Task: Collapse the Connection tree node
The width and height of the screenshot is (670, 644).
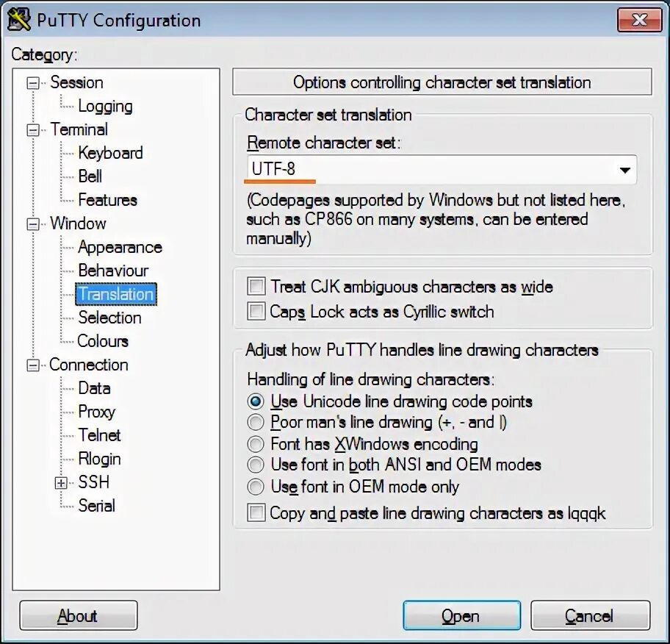Action: coord(33,365)
